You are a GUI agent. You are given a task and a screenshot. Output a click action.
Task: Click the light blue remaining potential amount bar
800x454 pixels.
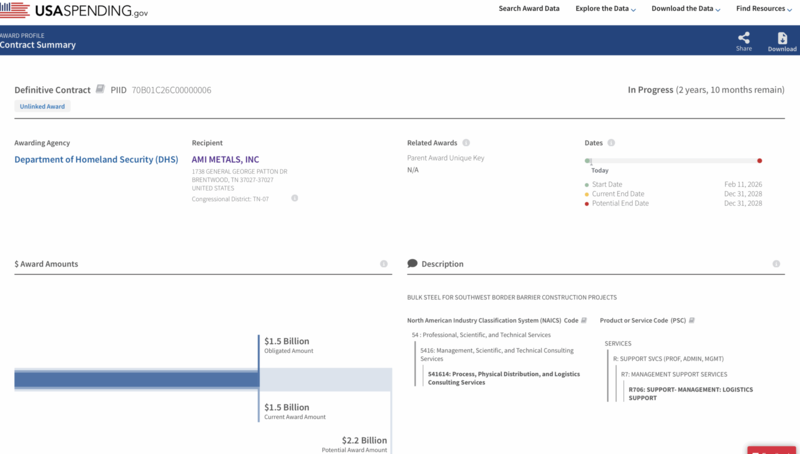tap(326, 380)
